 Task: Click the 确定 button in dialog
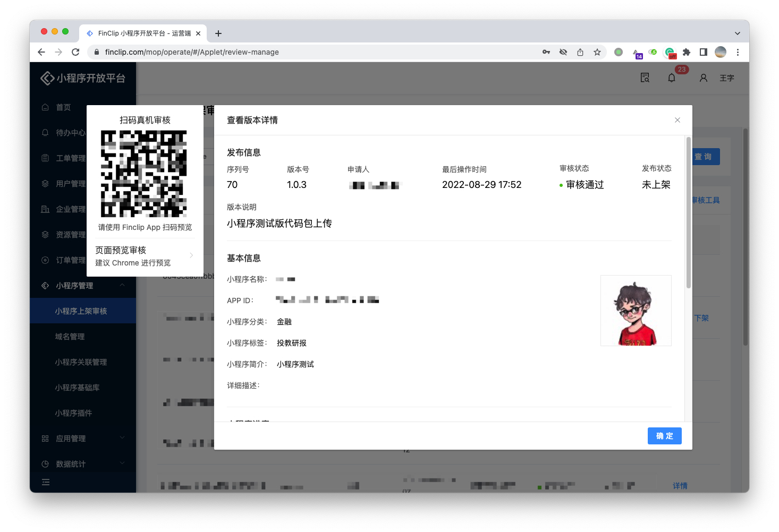(664, 436)
